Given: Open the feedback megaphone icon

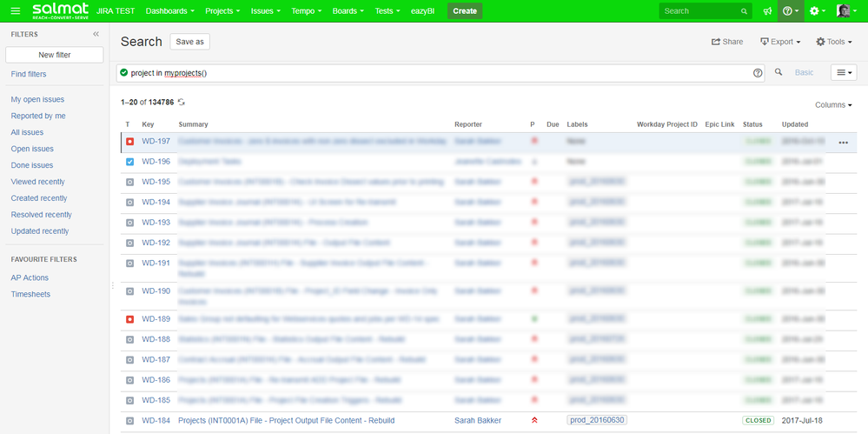Looking at the screenshot, I should (767, 11).
